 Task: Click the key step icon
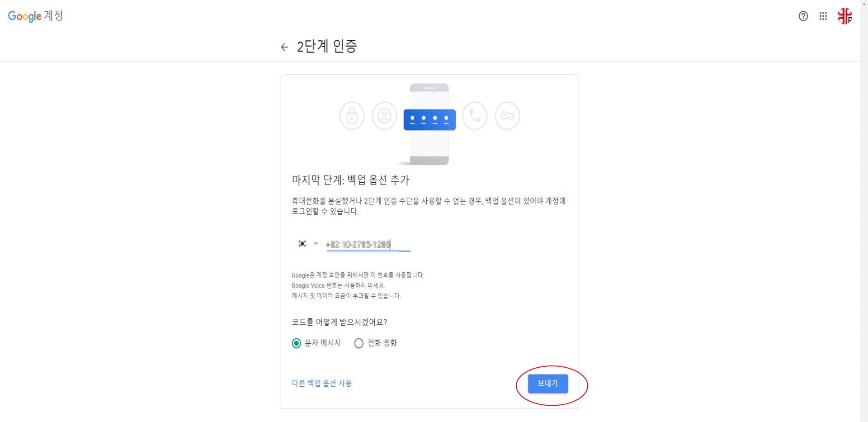[x=507, y=116]
